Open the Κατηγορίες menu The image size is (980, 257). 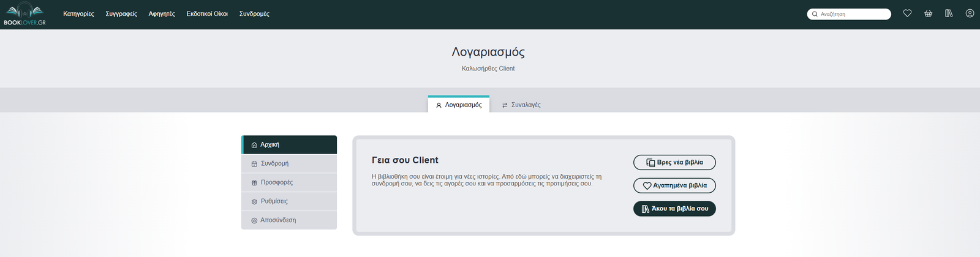pos(78,13)
